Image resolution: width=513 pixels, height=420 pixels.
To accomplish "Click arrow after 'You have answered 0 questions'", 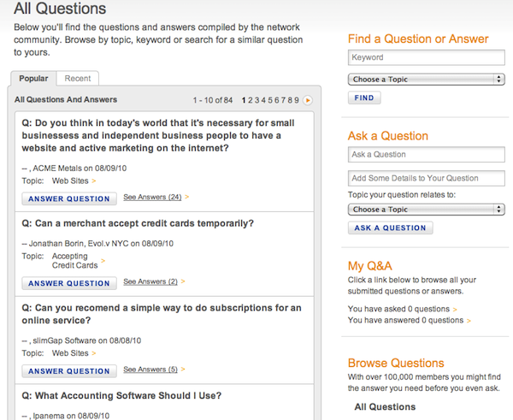I will 469,321.
